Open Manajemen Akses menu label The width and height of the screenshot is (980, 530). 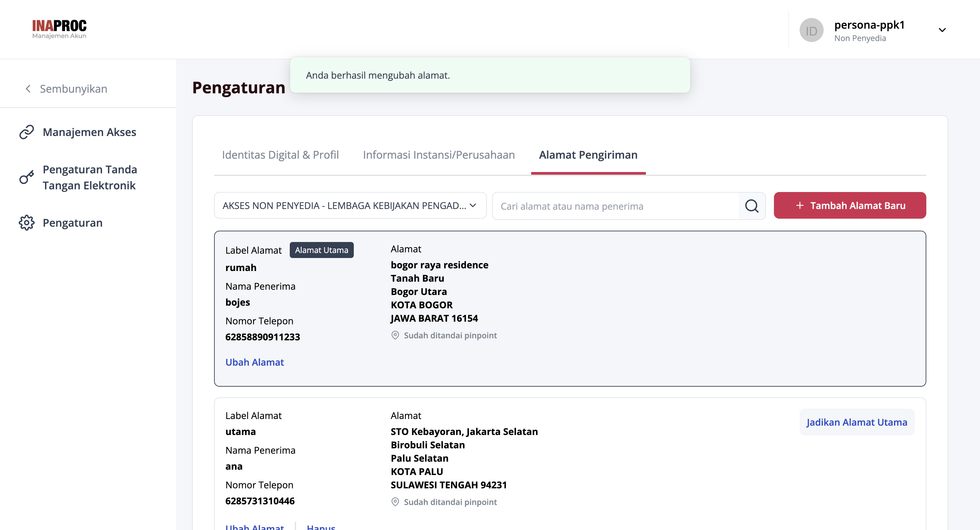point(89,132)
